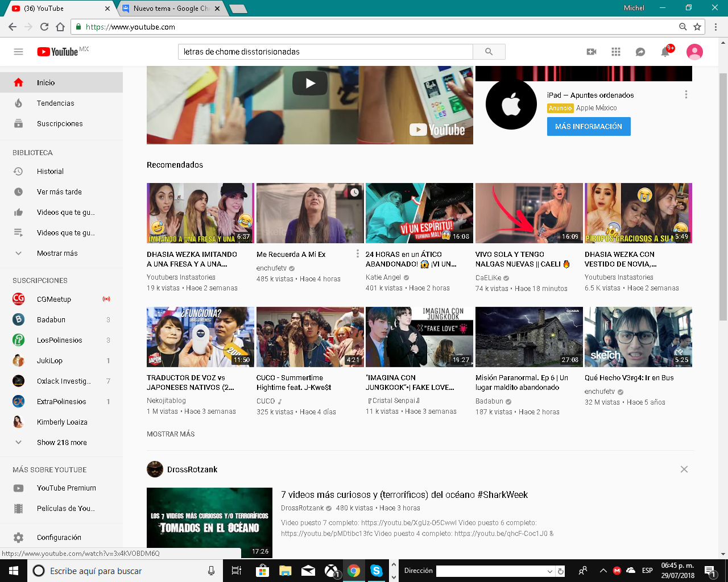
Task: Open the Qué Hecho V3rg4 thumbnail
Action: pos(638,337)
